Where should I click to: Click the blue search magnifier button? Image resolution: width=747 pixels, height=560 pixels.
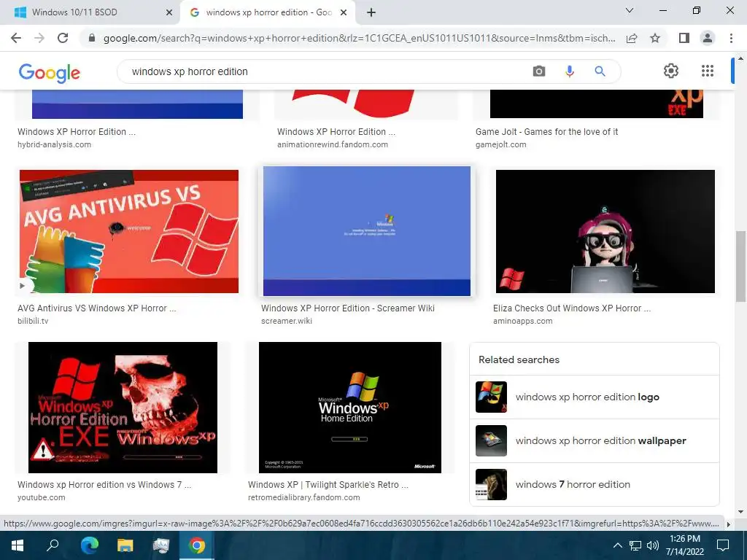coord(600,71)
